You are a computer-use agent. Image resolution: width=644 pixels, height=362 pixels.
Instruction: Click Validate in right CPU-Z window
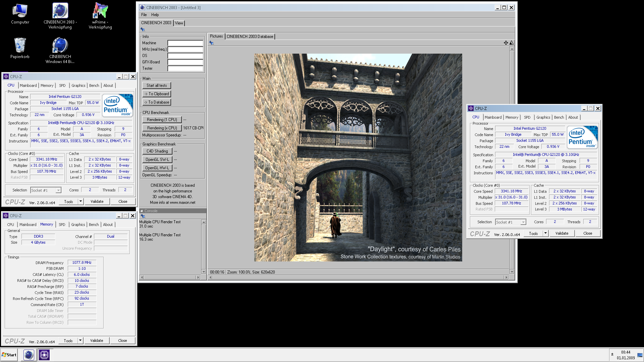click(562, 233)
